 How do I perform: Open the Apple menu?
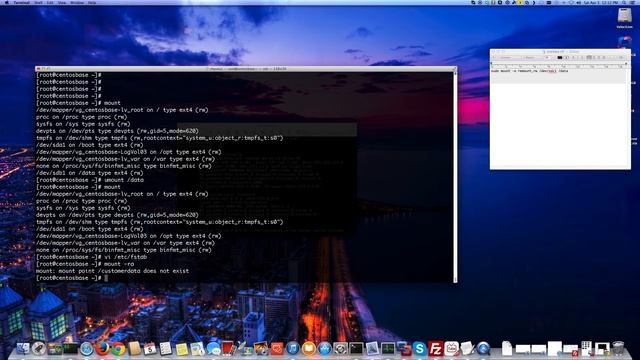(7, 2)
